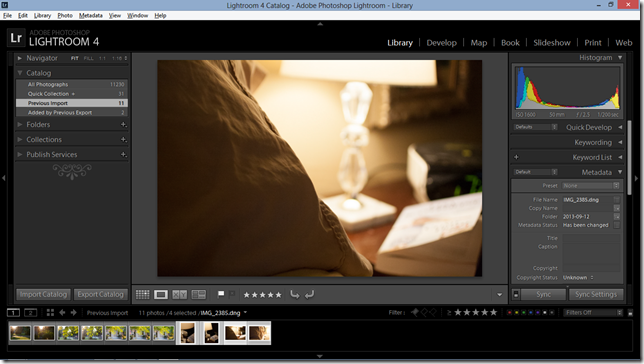The height and width of the screenshot is (364, 644).
Task: Switch to Grid view icon
Action: 143,294
